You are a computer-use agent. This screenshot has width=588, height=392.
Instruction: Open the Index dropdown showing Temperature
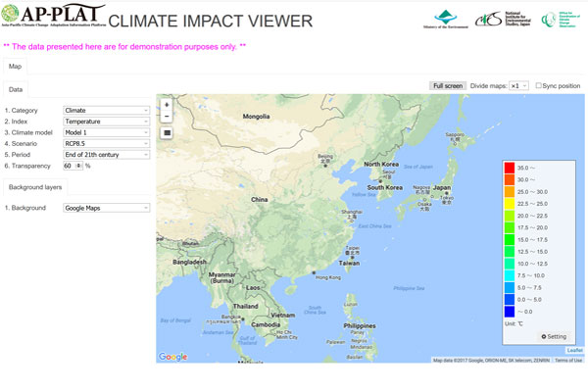(106, 122)
